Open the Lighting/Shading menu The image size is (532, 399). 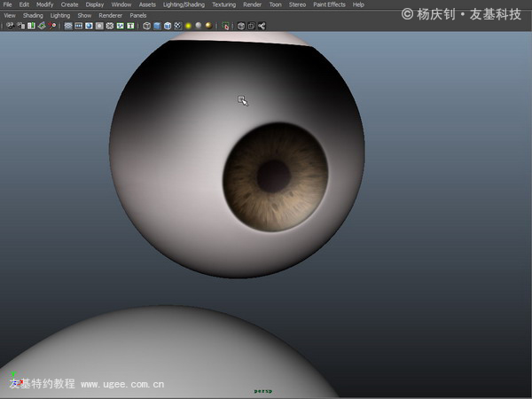coord(184,4)
